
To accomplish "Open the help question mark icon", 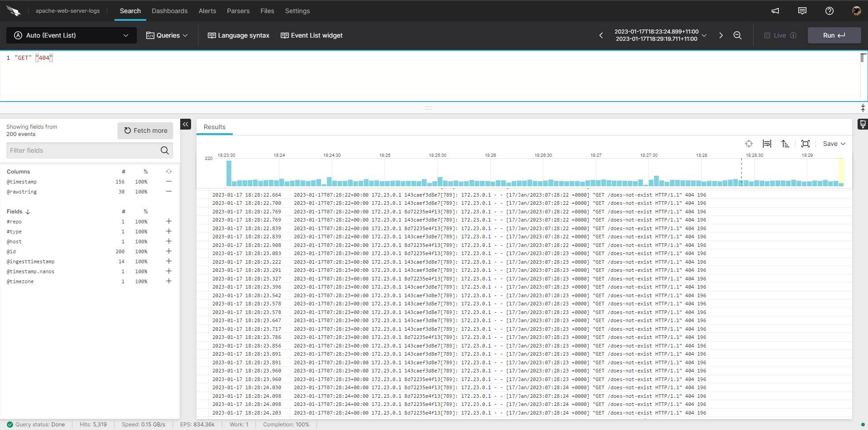I will (x=829, y=11).
